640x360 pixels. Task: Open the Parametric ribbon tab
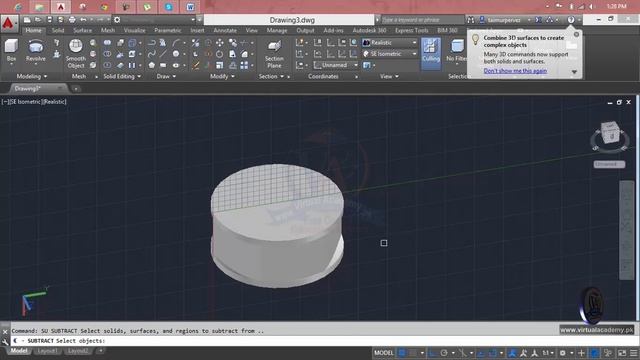click(x=168, y=31)
